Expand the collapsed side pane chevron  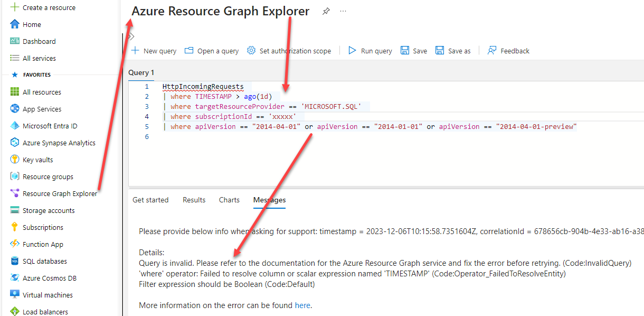coord(132,36)
